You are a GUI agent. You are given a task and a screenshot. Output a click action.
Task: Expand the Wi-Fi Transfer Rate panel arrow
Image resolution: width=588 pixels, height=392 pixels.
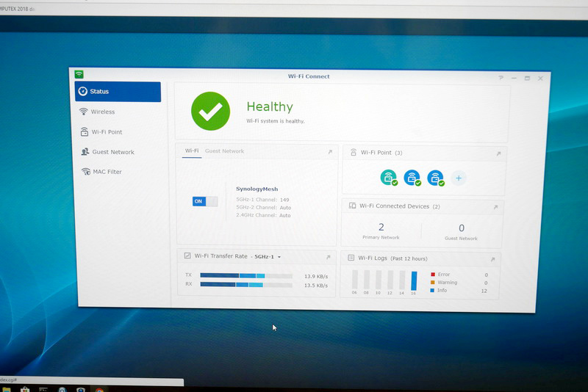tap(328, 257)
